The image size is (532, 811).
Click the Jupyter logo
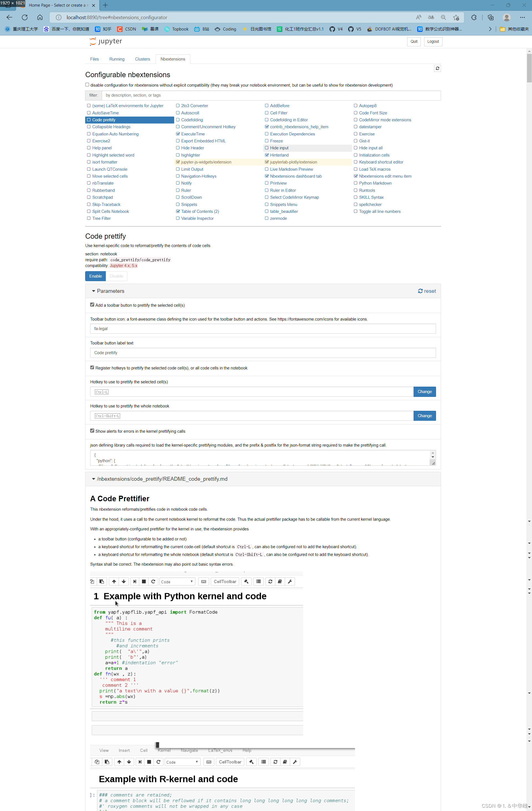coord(106,41)
